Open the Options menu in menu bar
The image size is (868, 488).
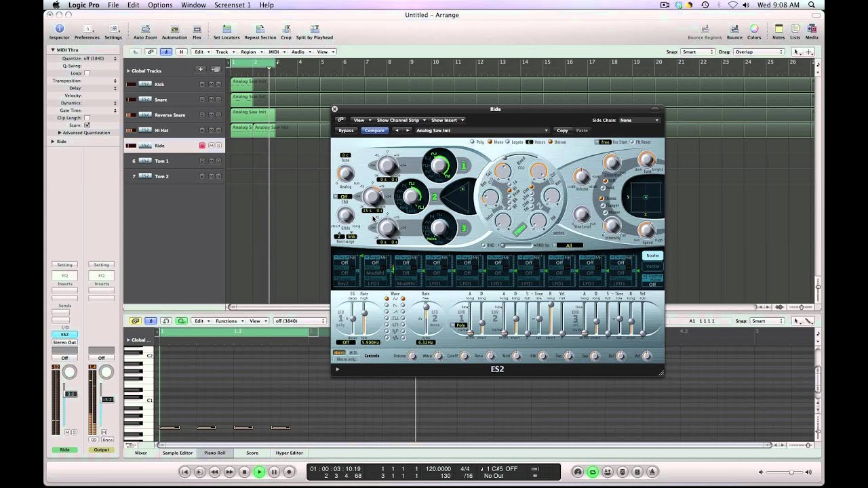160,5
